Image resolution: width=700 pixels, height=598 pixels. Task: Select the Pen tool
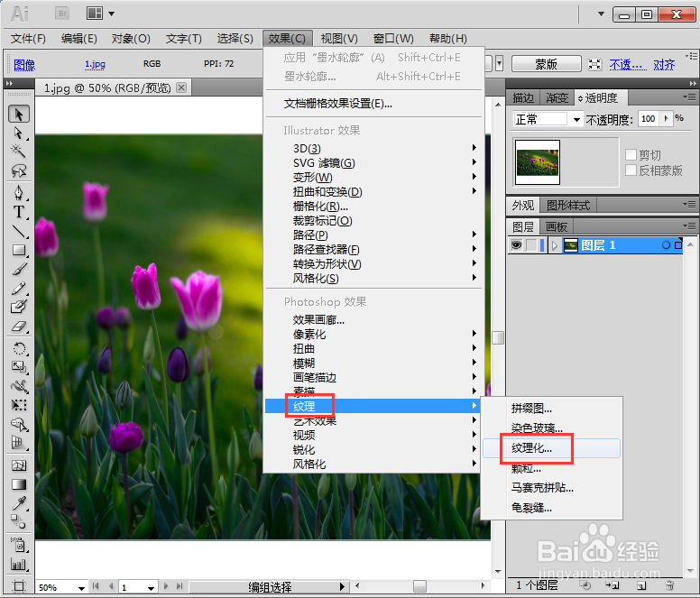coord(19,193)
